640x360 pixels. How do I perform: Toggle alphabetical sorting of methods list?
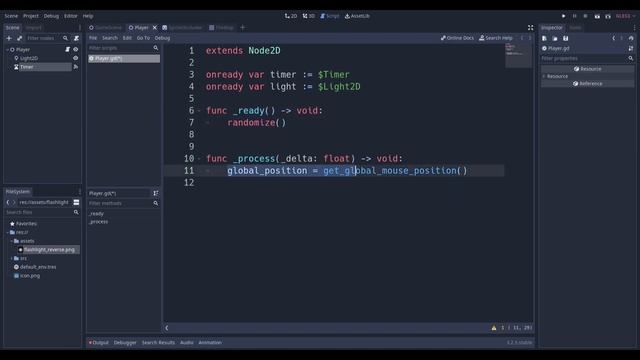tap(156, 193)
